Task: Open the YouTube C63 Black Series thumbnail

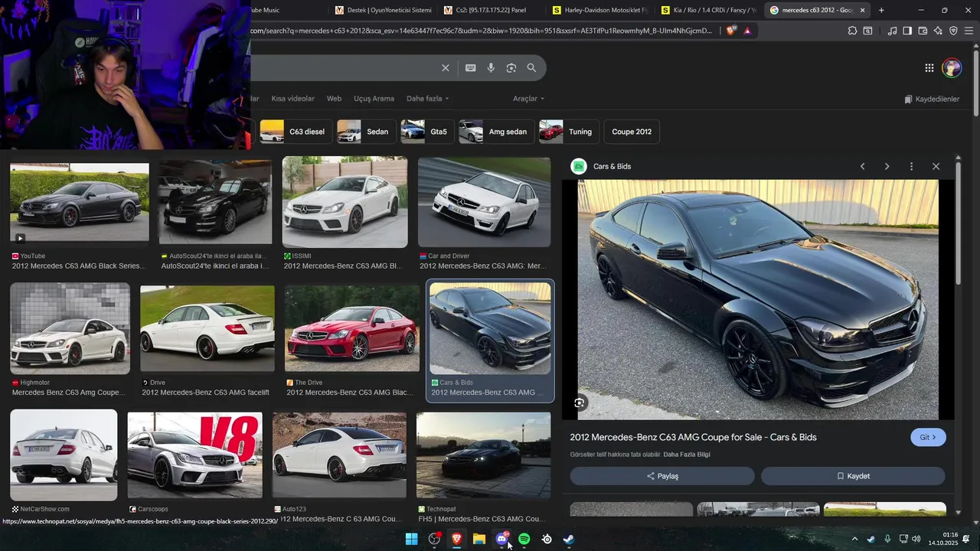Action: click(x=80, y=202)
